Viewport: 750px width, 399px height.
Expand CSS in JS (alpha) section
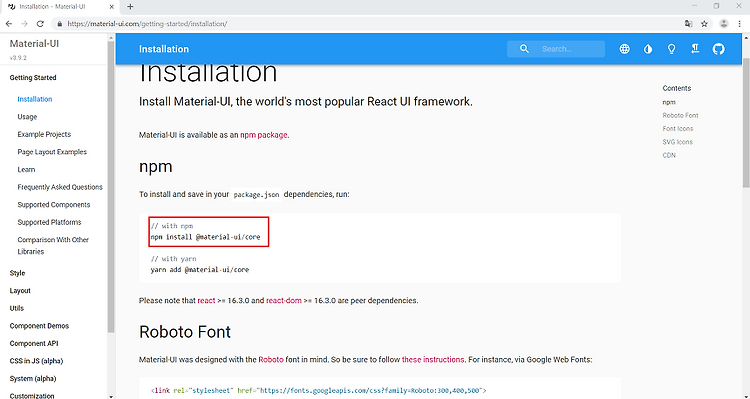[36, 361]
